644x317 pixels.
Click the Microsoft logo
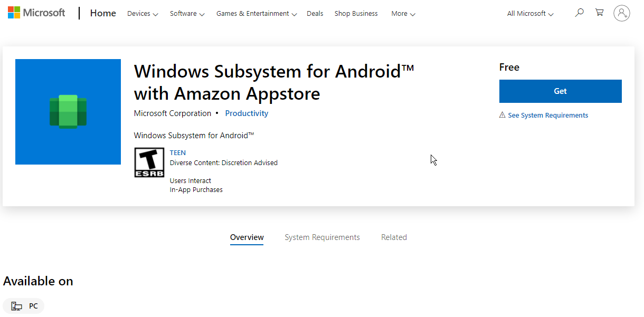(36, 13)
